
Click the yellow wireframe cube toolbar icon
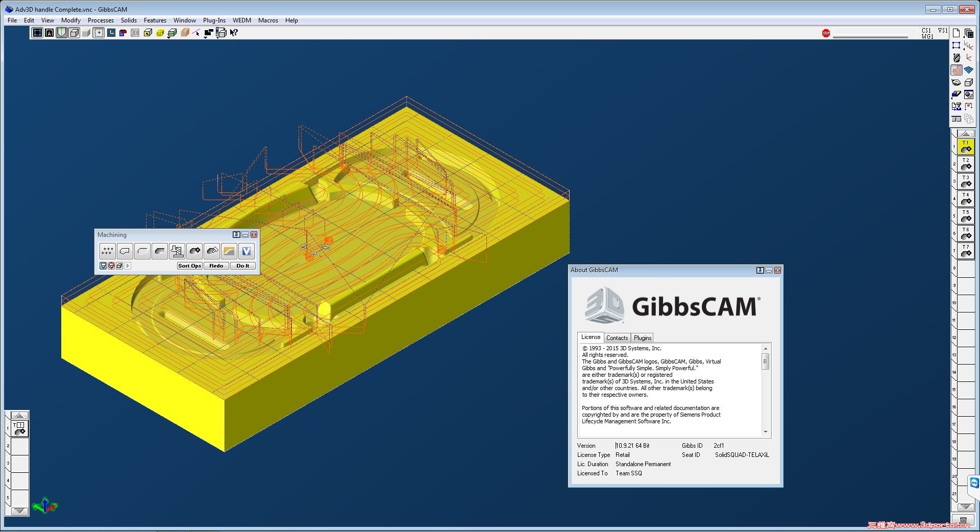[x=160, y=33]
